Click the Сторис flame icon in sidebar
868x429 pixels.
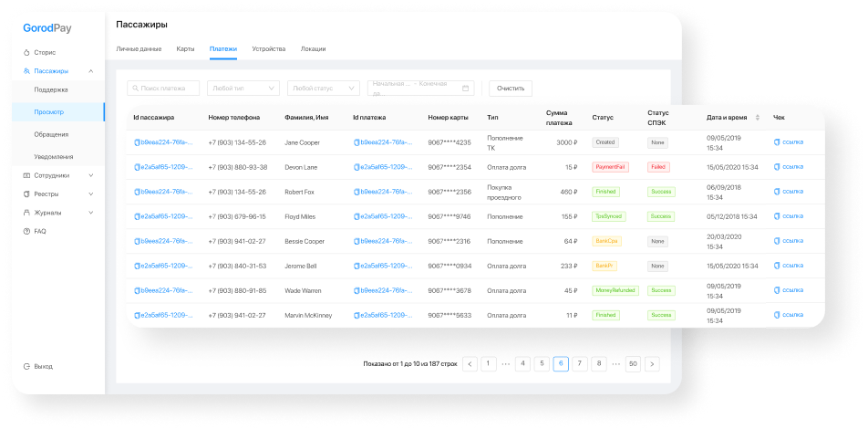[26, 53]
